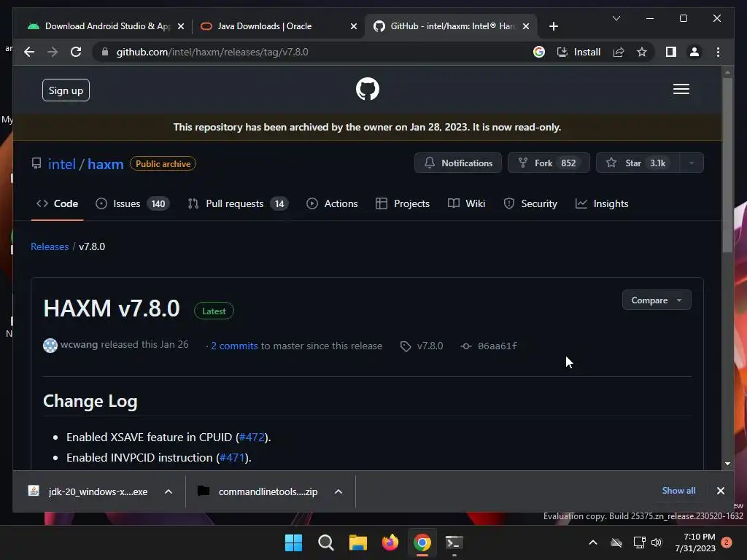Toggle the browser side panel icon
Viewport: 747px width, 560px height.
[x=671, y=52]
